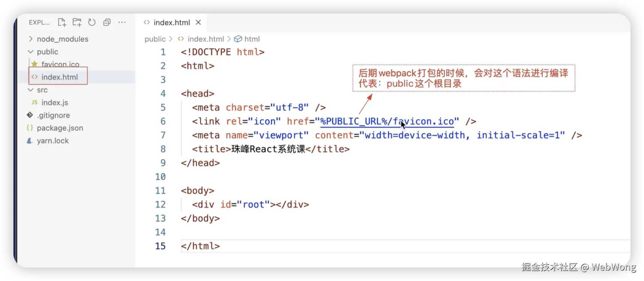
Task: Open the Explorer more actions menu
Action: (122, 22)
